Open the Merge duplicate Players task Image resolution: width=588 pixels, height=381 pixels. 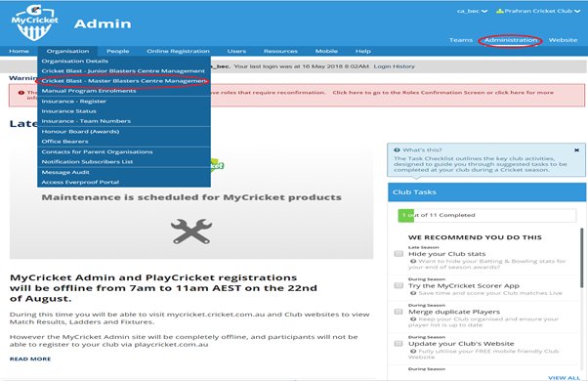click(454, 312)
